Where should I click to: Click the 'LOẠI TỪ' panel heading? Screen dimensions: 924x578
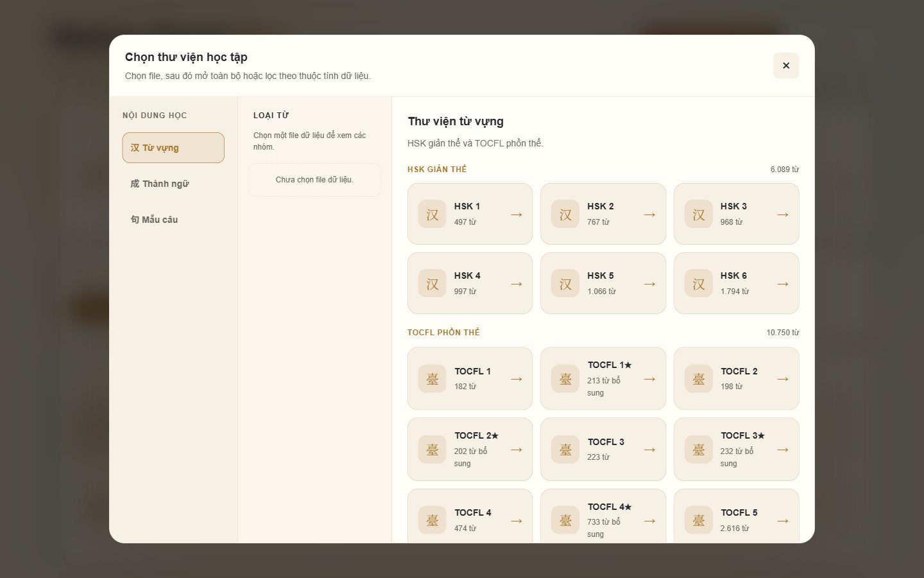(x=271, y=116)
